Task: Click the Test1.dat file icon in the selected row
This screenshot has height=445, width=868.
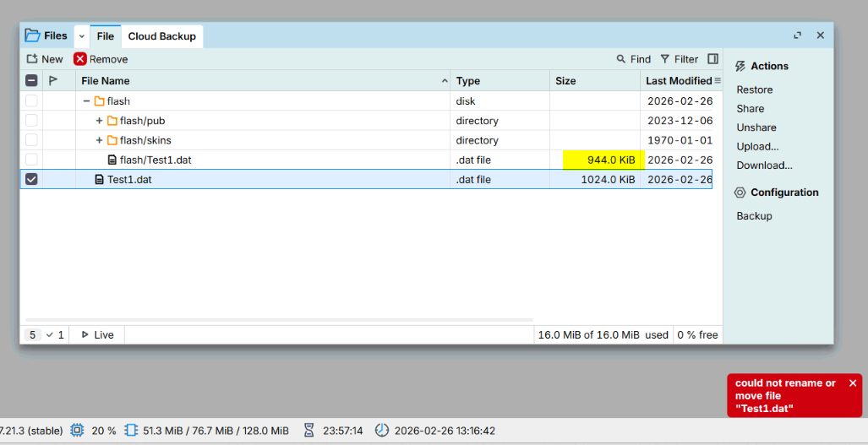Action: pyautogui.click(x=100, y=180)
